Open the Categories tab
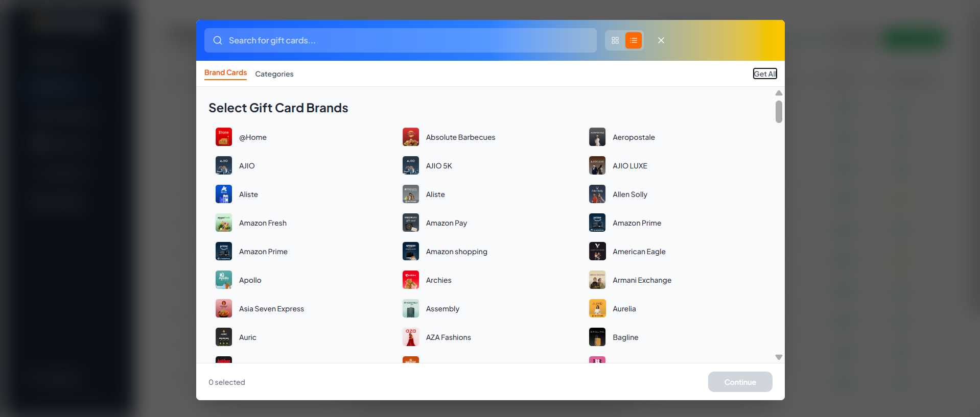This screenshot has height=417, width=980. pos(274,74)
